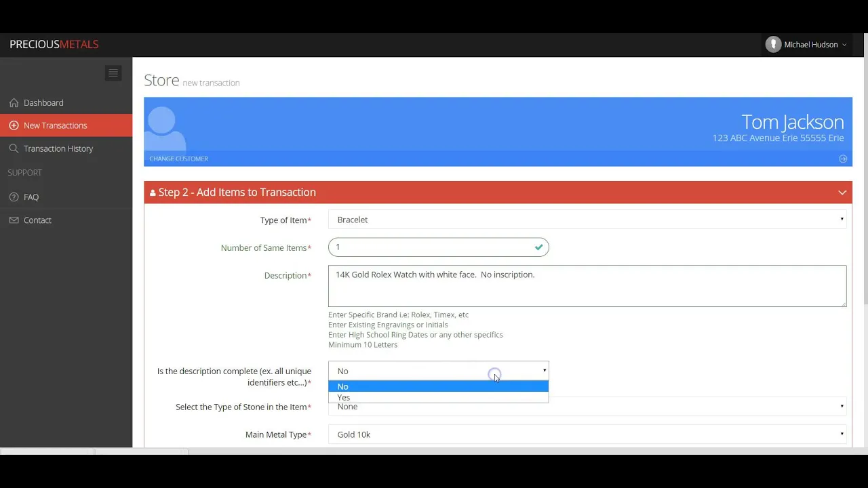Screen dimensions: 868x488
Task: Open the Contact support page
Action: point(66,220)
